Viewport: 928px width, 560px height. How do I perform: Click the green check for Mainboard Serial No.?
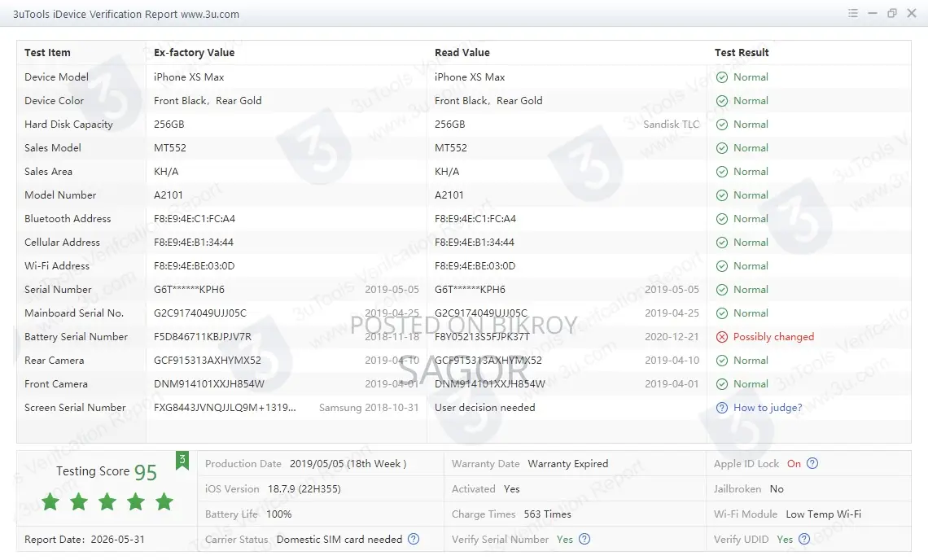pos(722,313)
